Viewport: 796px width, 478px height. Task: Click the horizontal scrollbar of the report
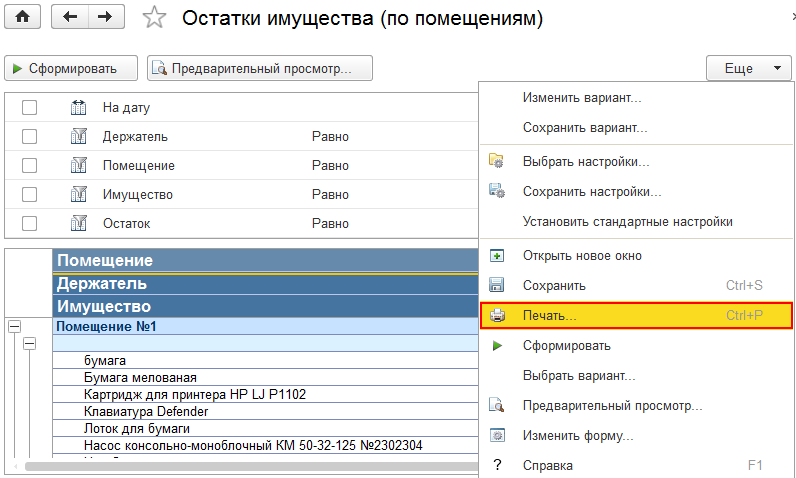point(249,466)
